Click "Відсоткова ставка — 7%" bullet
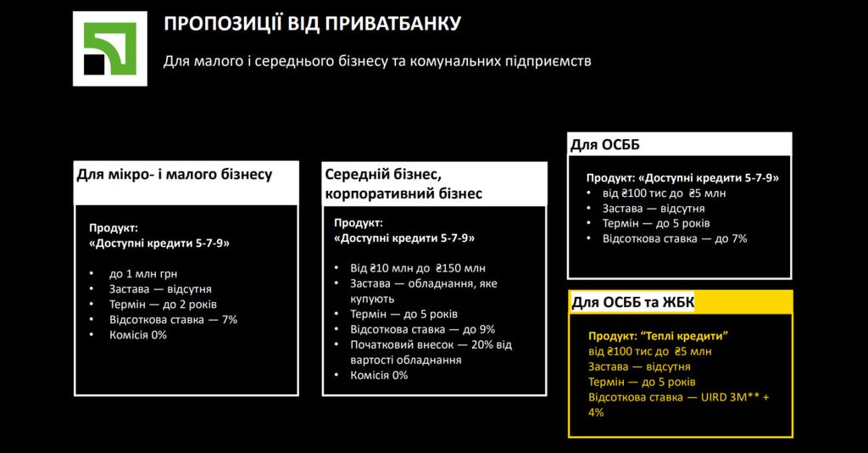The image size is (868, 453). coord(173,320)
